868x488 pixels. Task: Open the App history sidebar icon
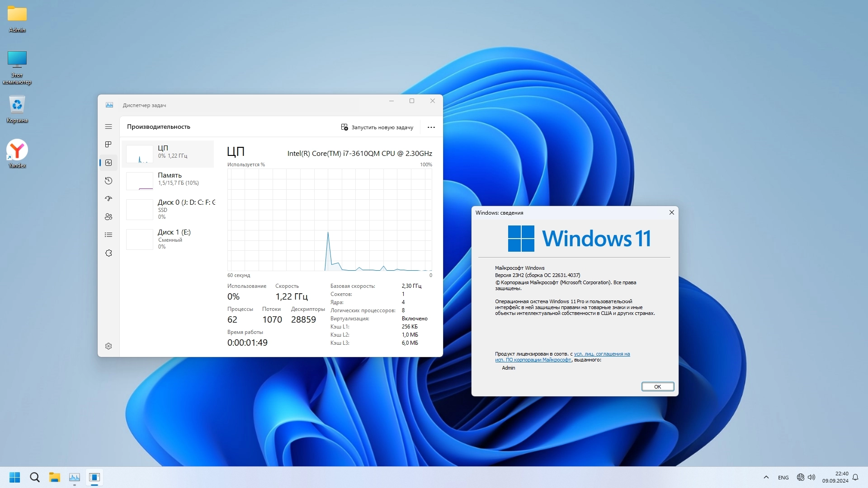[108, 181]
